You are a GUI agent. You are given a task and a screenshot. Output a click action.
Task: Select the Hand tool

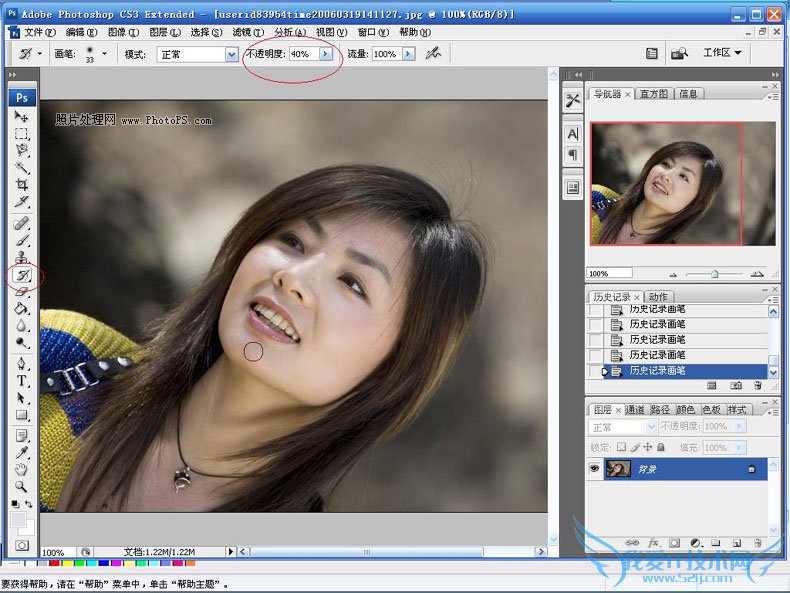(22, 469)
